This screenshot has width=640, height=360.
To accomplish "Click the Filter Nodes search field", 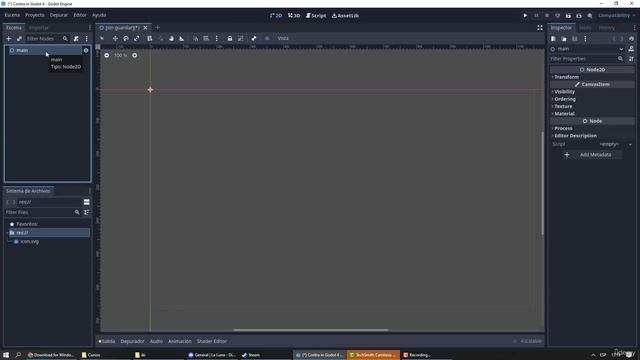I will click(x=47, y=38).
